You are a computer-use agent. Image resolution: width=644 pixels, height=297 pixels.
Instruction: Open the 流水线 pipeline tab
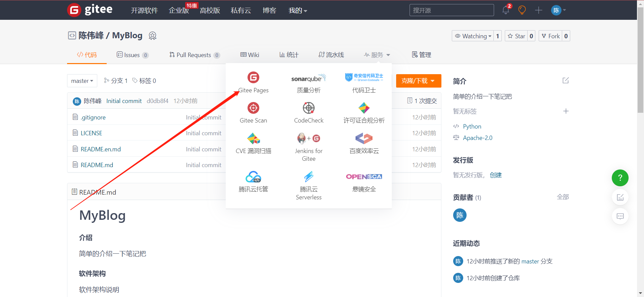point(331,55)
